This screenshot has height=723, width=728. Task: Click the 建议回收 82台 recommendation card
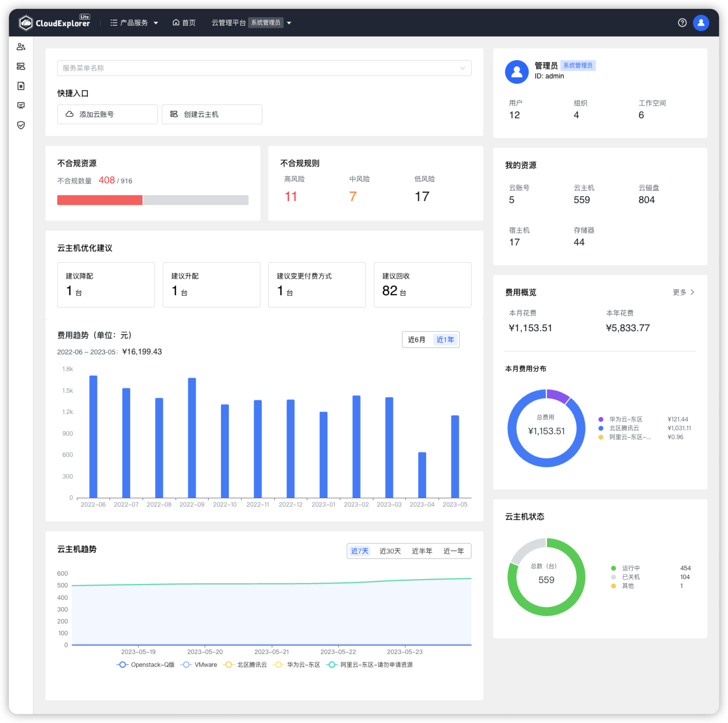pyautogui.click(x=422, y=285)
